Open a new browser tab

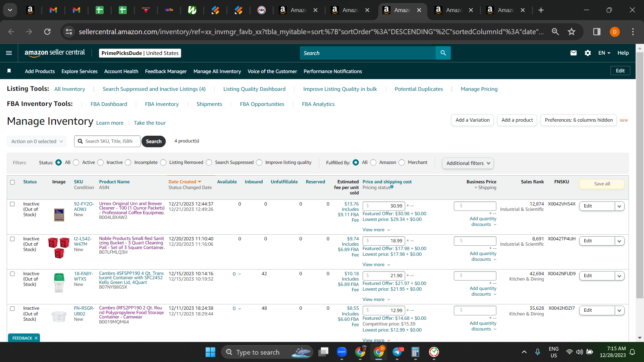[x=541, y=10]
